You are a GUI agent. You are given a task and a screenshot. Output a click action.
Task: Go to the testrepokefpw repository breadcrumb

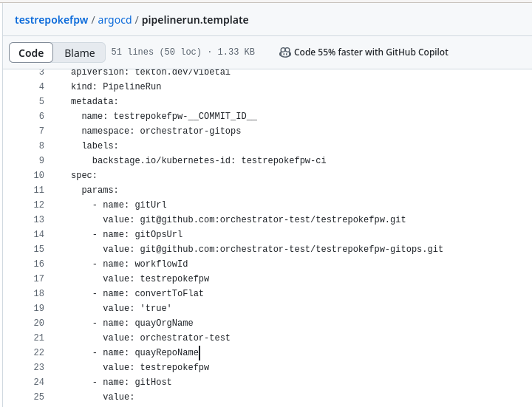(x=52, y=20)
